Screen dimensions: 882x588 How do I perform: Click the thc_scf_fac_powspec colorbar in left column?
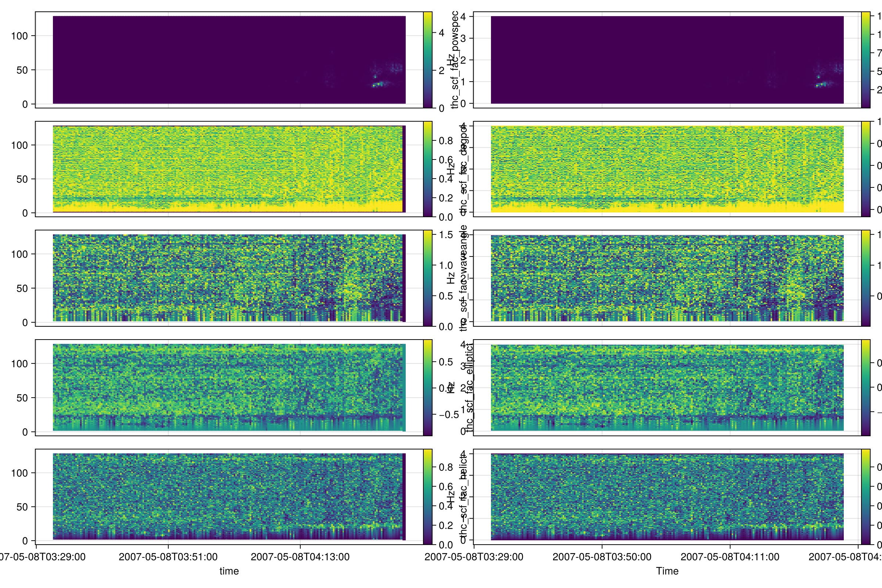pyautogui.click(x=427, y=60)
